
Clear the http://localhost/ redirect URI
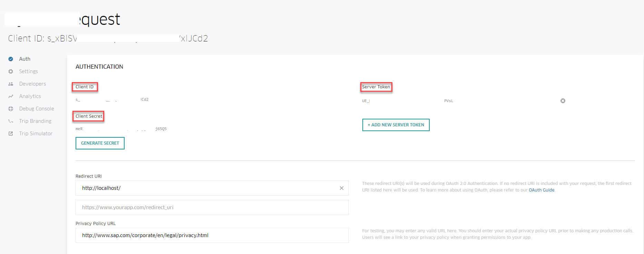[x=341, y=188]
